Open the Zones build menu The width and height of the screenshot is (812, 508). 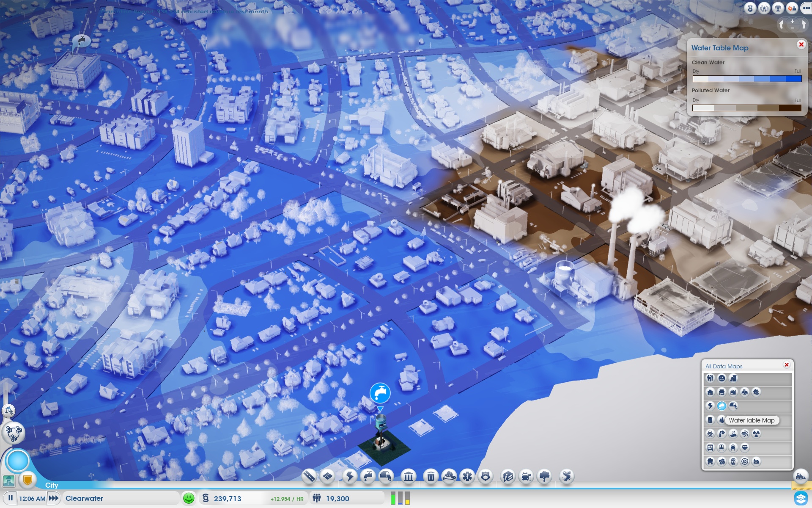[327, 477]
